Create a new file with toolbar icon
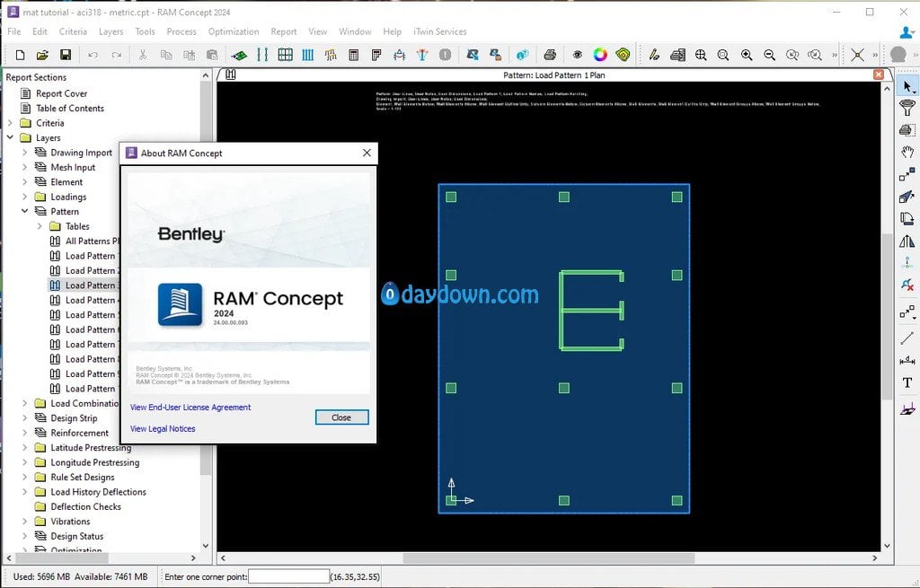This screenshot has width=920, height=588. click(x=20, y=55)
